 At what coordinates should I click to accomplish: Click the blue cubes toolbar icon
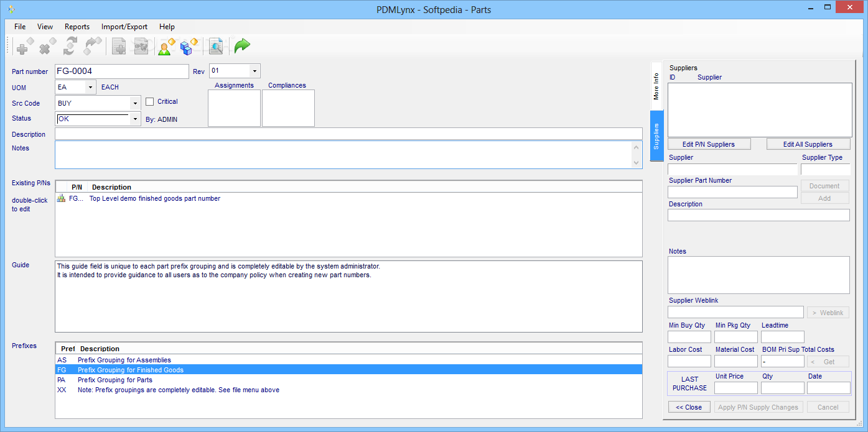coord(189,46)
